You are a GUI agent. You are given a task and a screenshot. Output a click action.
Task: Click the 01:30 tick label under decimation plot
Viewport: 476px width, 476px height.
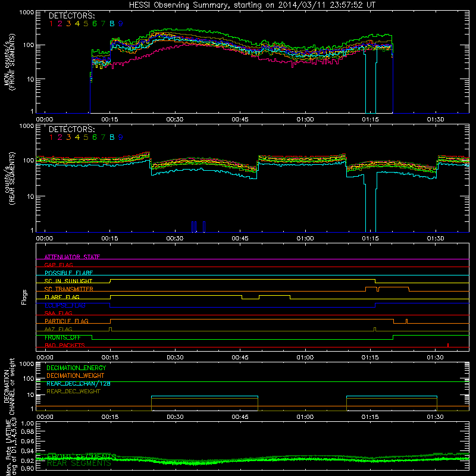click(x=436, y=417)
